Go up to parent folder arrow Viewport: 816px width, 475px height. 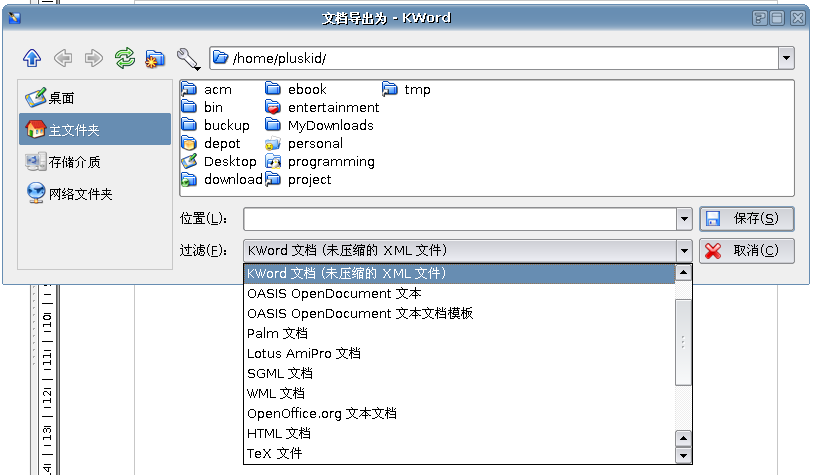point(32,58)
